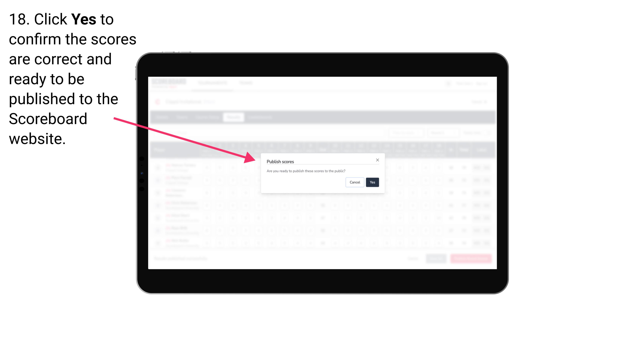Image resolution: width=644 pixels, height=346 pixels.
Task: Click the Publish scores header icon
Action: [377, 160]
